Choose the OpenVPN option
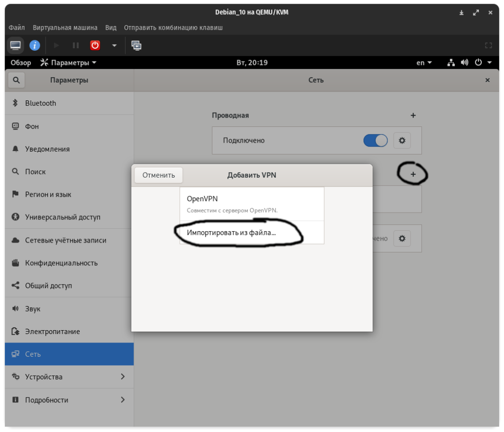 [252, 204]
